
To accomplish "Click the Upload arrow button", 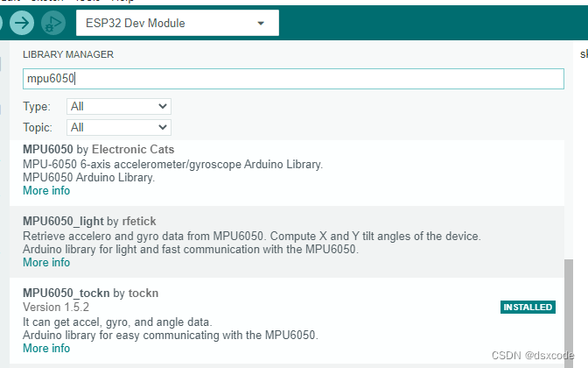I will pos(22,23).
